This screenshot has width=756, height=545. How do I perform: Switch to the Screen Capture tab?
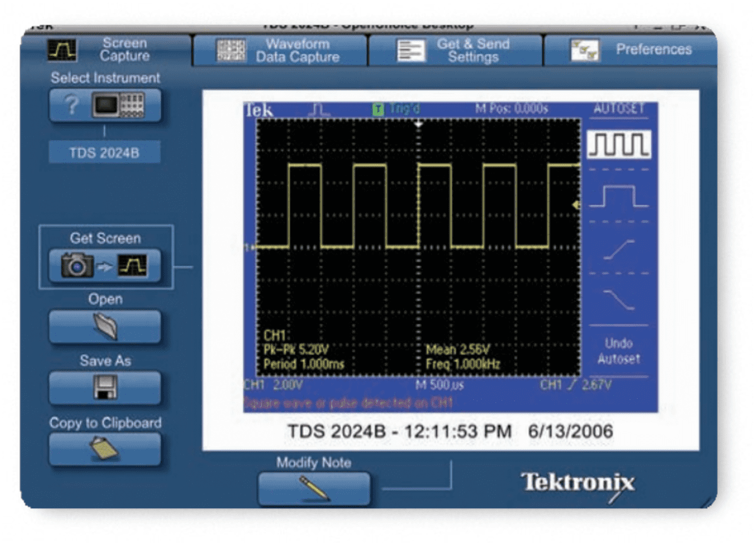point(106,50)
